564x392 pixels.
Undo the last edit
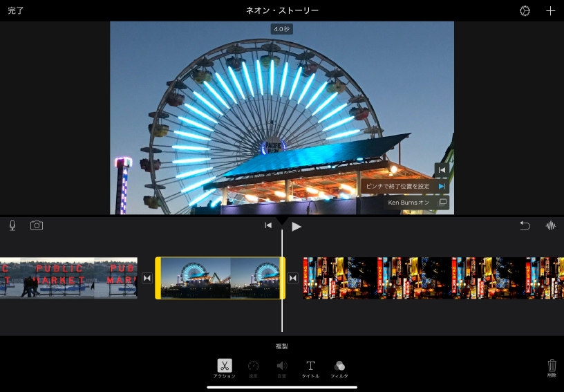coord(525,225)
